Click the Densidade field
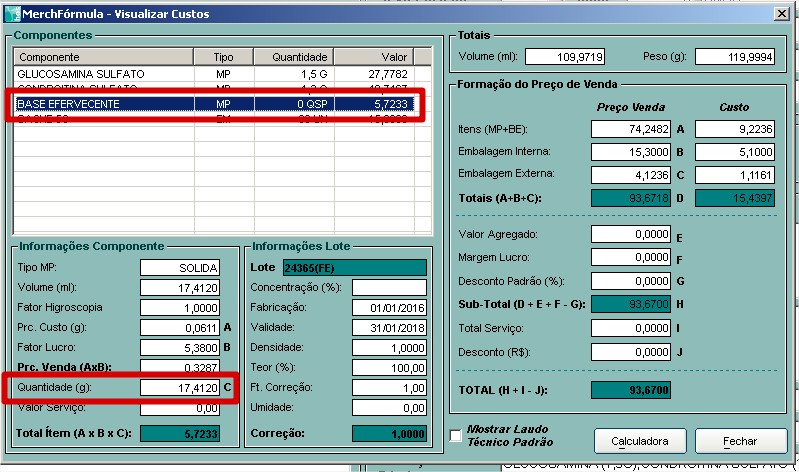 pyautogui.click(x=389, y=348)
